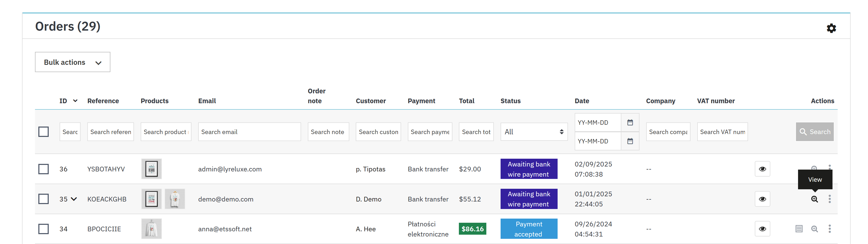Sort by the Payment column header
The height and width of the screenshot is (244, 868).
[421, 101]
